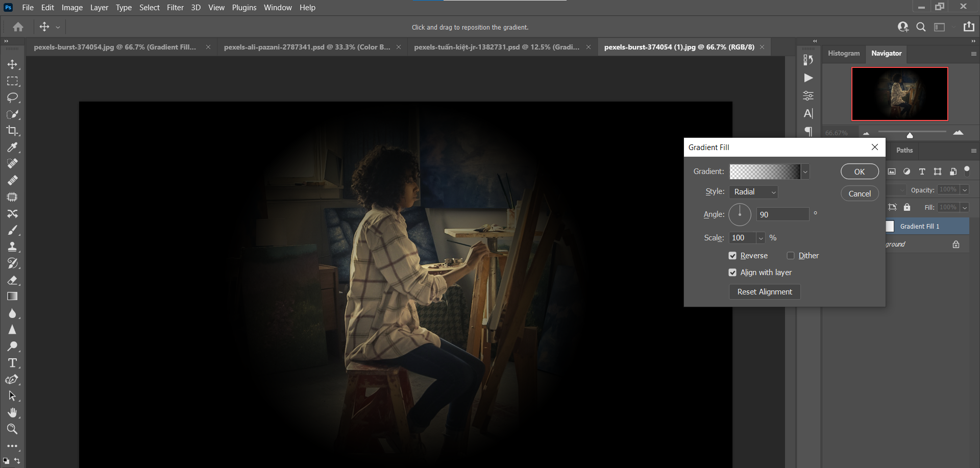The image size is (980, 468).
Task: Select the Move tool
Action: click(x=13, y=64)
